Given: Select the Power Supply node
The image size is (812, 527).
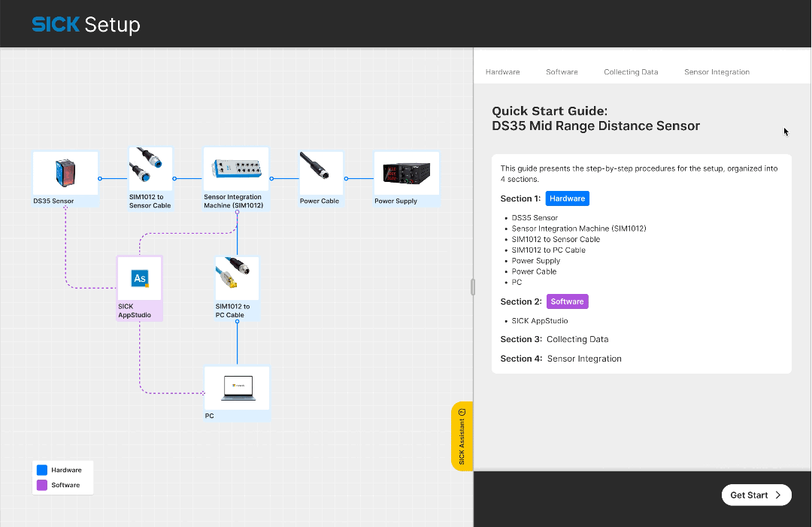Looking at the screenshot, I should (407, 179).
